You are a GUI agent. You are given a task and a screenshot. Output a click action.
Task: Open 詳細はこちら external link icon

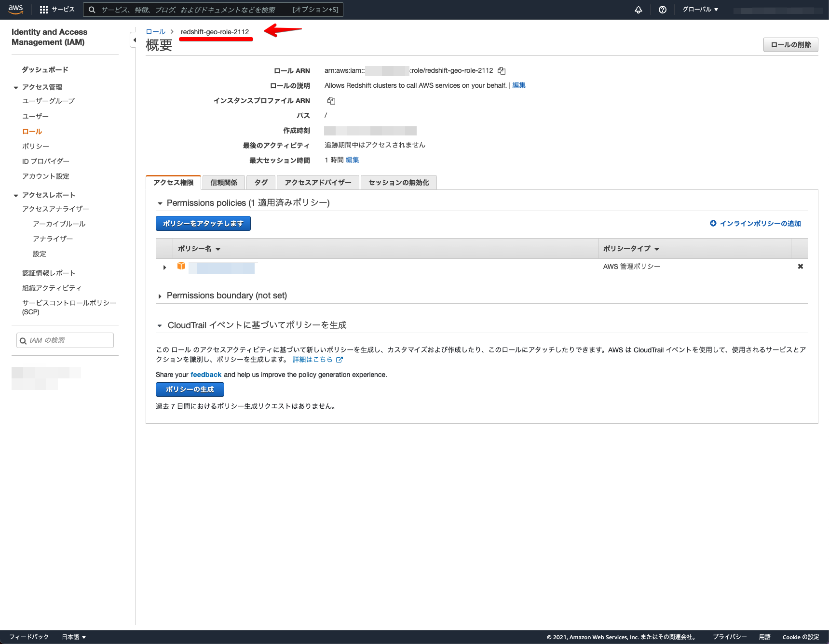340,359
